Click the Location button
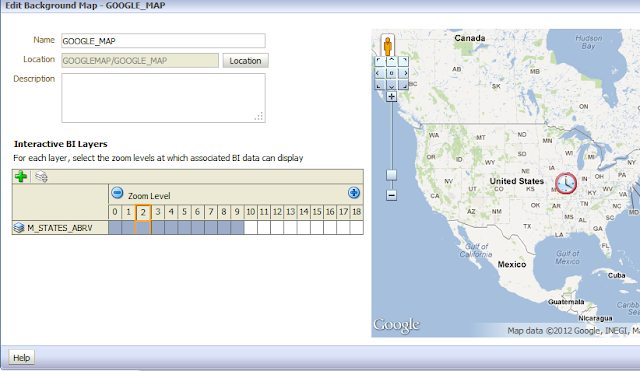The width and height of the screenshot is (640, 371). (245, 61)
